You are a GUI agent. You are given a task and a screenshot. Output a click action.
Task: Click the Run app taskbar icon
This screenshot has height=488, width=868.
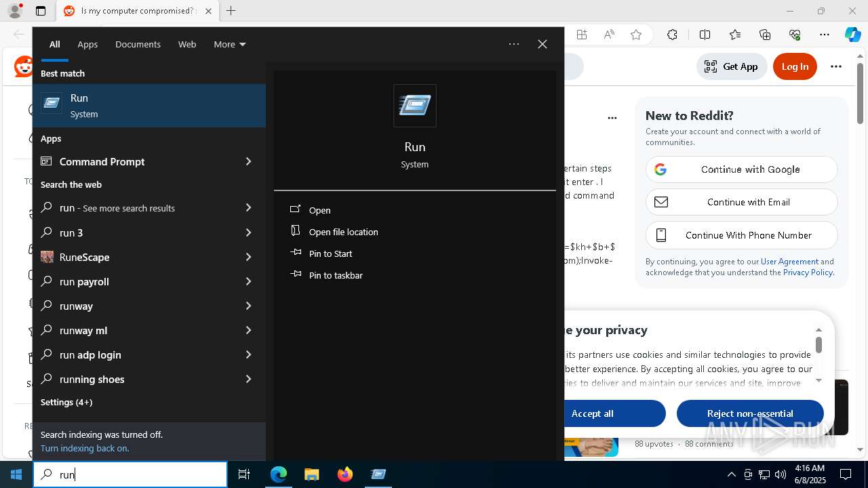coord(378,474)
